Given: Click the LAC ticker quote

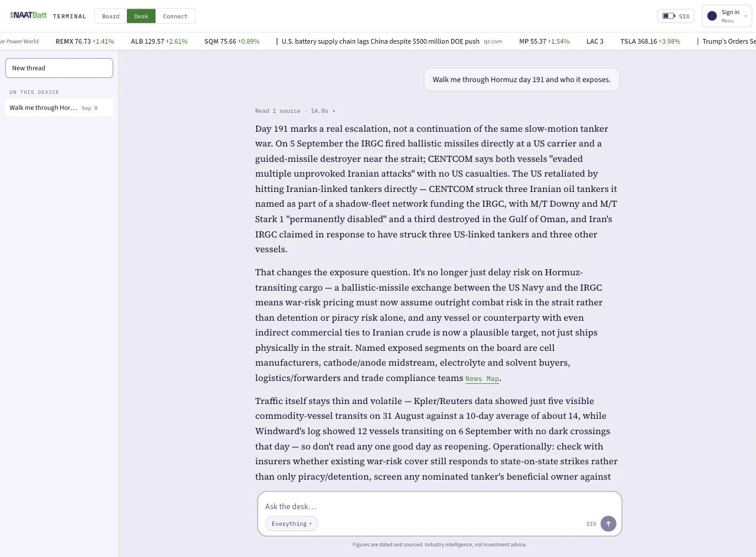Looking at the screenshot, I should [x=595, y=41].
